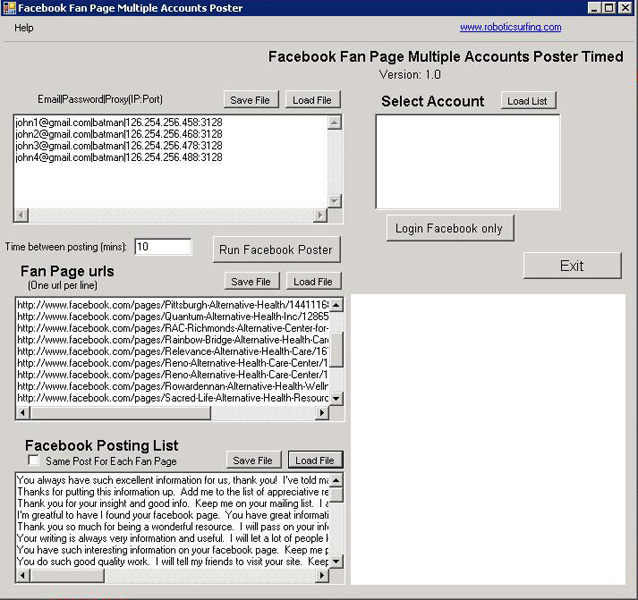Click the 'Your writing is always very' line
Image resolution: width=638 pixels, height=600 pixels.
click(x=173, y=538)
